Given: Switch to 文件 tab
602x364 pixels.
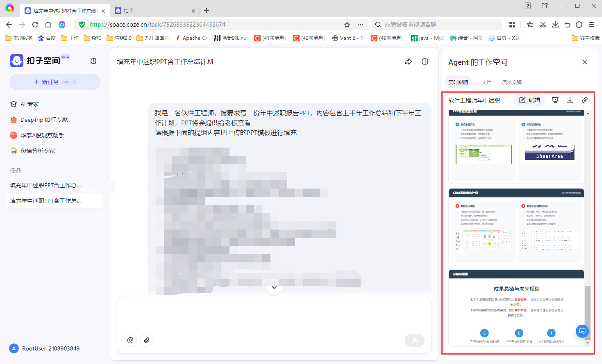Looking at the screenshot, I should [x=486, y=82].
